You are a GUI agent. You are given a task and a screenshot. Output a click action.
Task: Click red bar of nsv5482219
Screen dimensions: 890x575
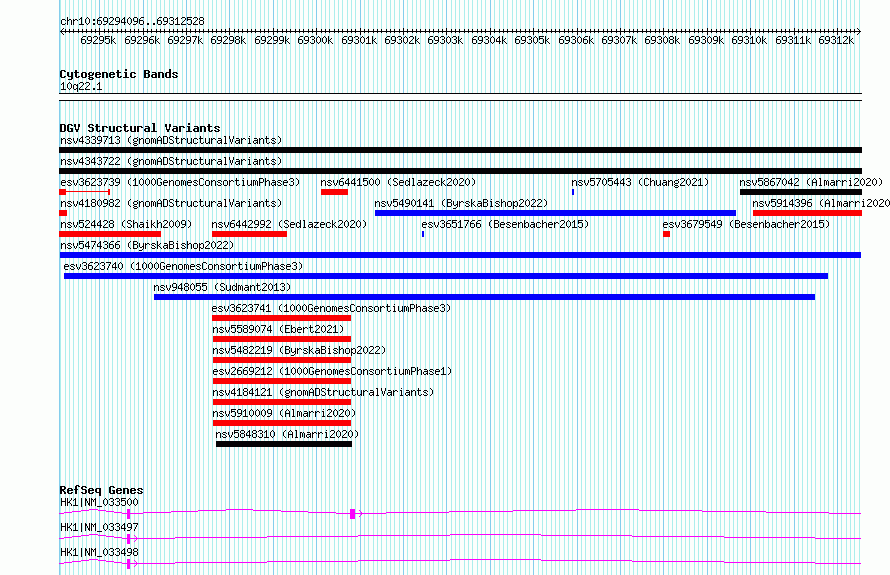pyautogui.click(x=282, y=360)
